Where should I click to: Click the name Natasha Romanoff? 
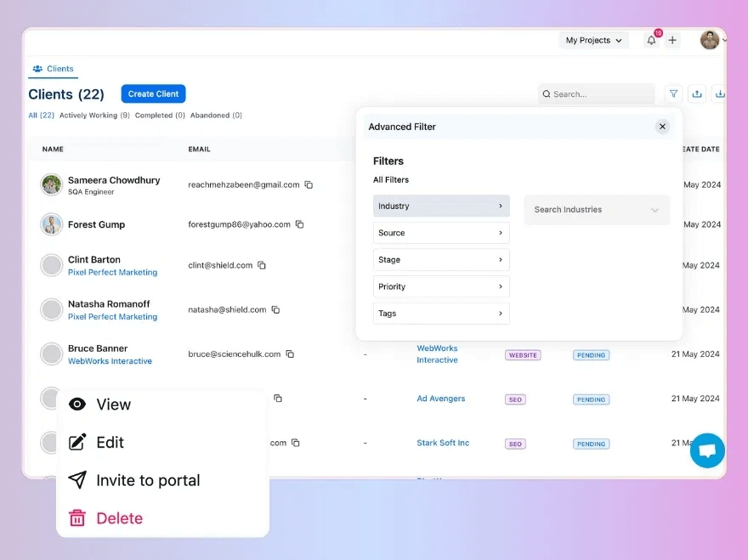(x=109, y=304)
